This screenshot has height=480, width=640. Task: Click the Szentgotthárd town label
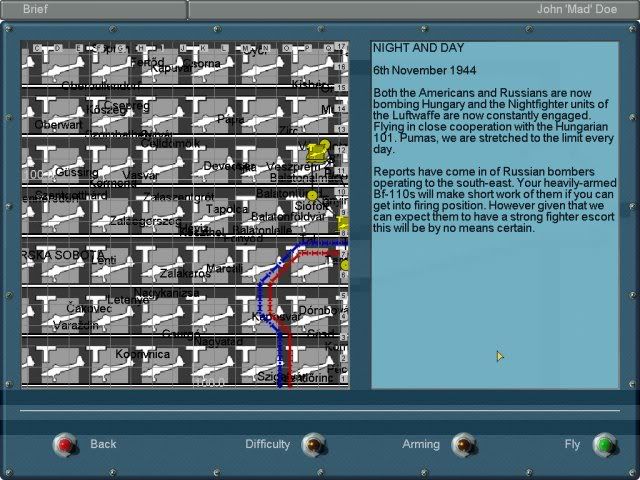click(71, 195)
